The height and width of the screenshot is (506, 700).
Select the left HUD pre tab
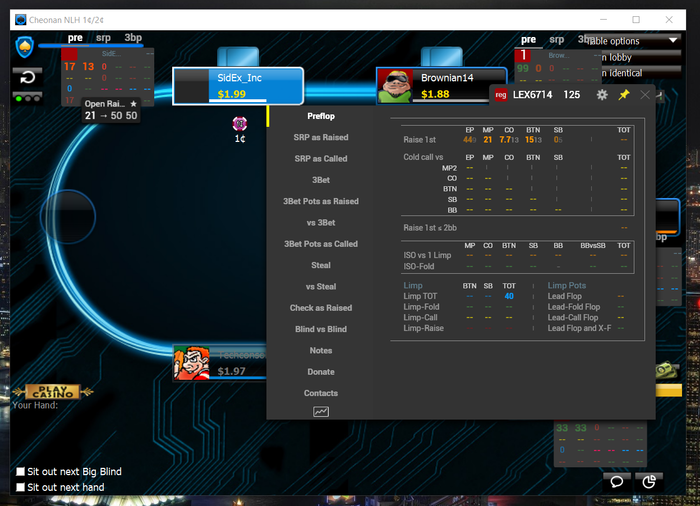click(75, 38)
